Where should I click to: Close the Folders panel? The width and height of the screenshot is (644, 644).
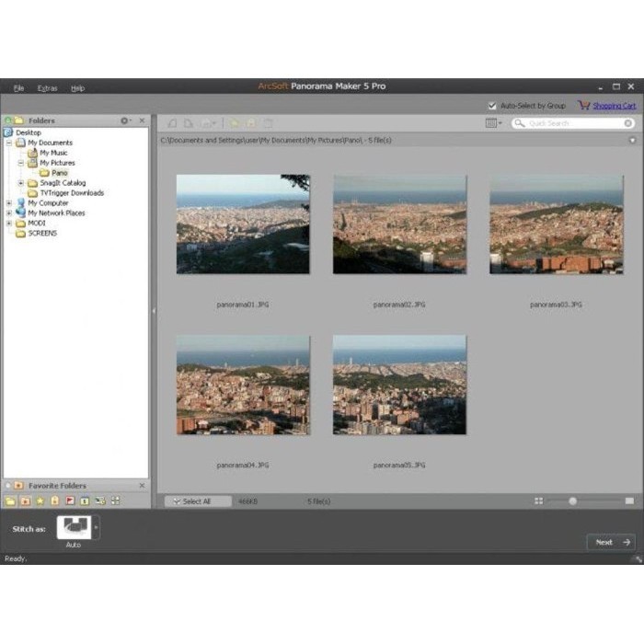[x=142, y=121]
